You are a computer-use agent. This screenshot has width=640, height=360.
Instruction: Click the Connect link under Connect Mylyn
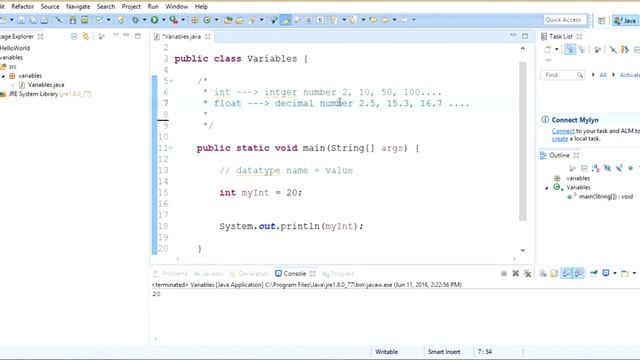point(563,131)
